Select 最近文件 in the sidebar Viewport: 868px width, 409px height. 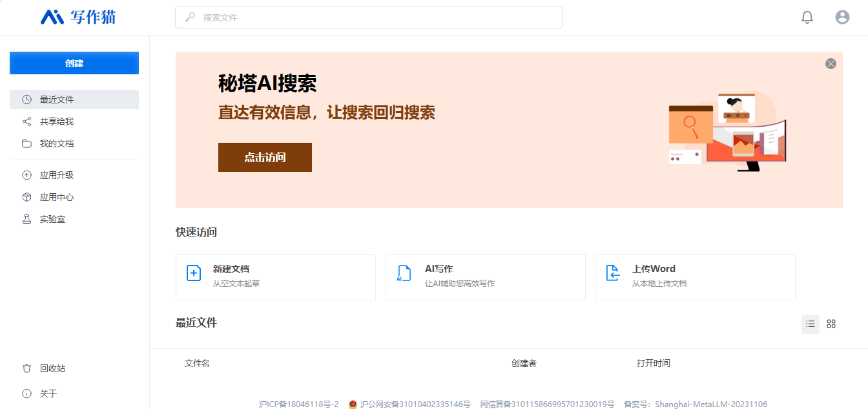point(74,100)
